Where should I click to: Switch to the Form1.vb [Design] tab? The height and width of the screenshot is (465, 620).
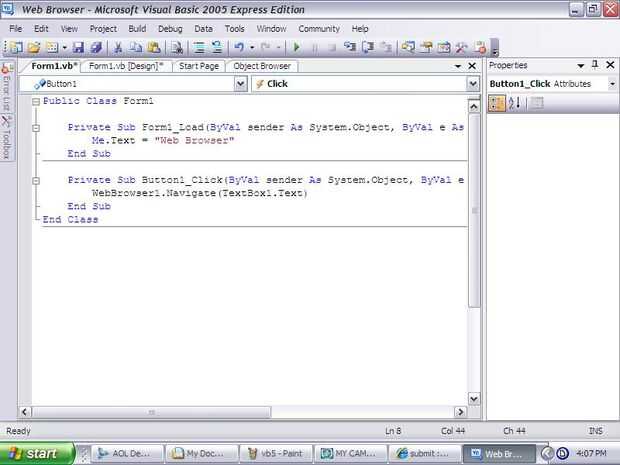click(x=126, y=66)
